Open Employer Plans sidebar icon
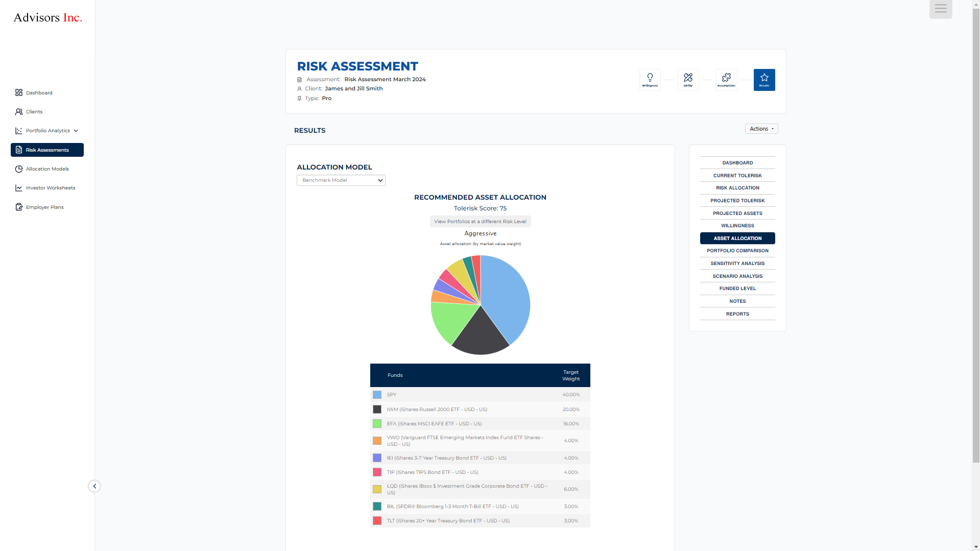980x551 pixels. 19,207
